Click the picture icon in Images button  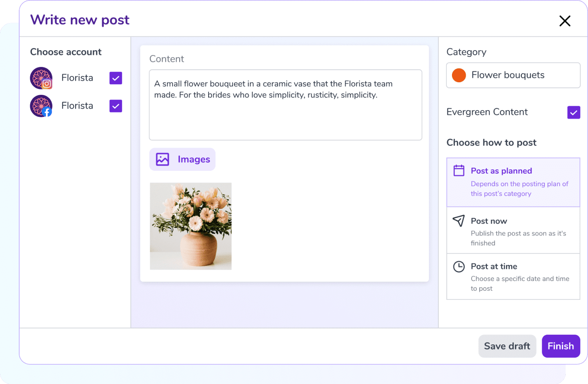(162, 159)
